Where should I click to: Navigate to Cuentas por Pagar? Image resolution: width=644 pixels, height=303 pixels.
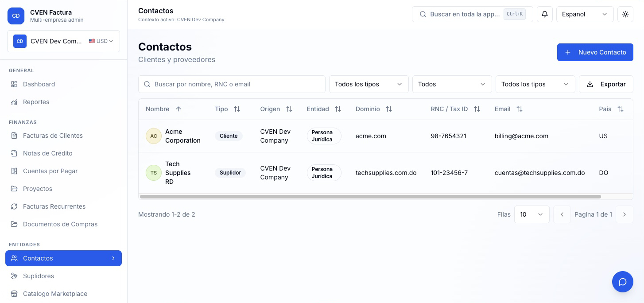50,171
